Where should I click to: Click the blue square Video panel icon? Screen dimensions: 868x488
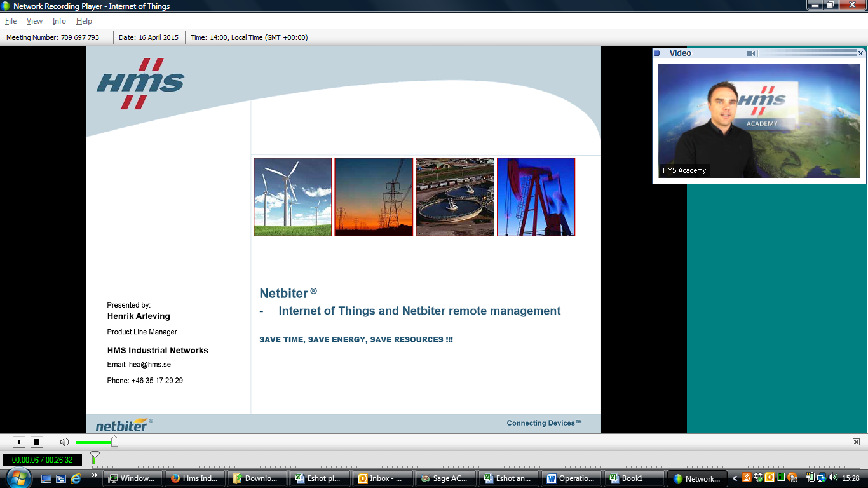[x=657, y=53]
